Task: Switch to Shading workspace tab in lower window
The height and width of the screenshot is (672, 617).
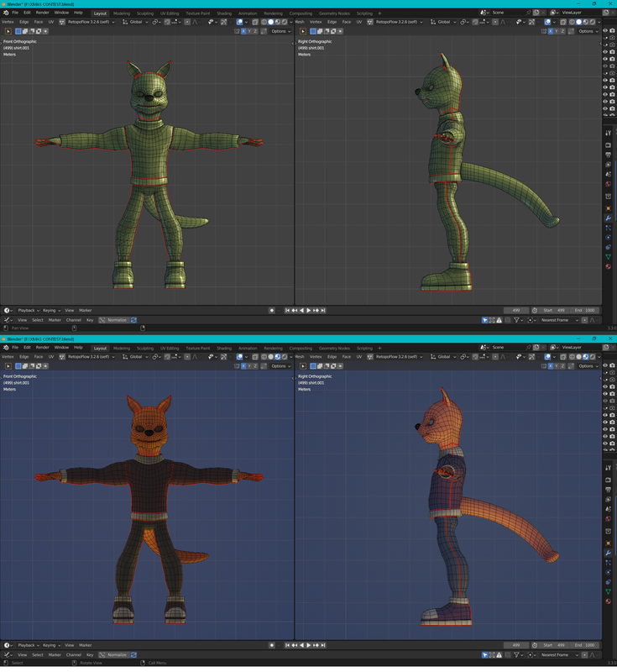Action: click(224, 348)
